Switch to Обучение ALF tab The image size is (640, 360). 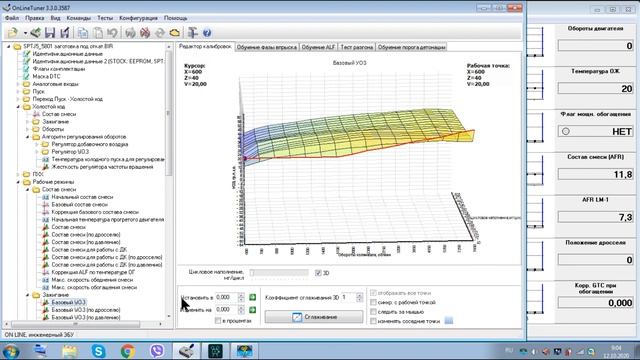pos(318,47)
